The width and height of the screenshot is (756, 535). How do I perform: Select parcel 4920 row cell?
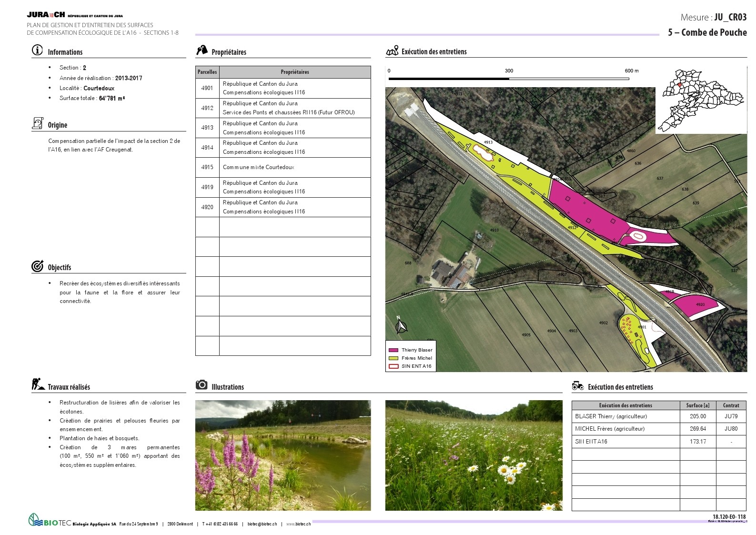tap(207, 207)
